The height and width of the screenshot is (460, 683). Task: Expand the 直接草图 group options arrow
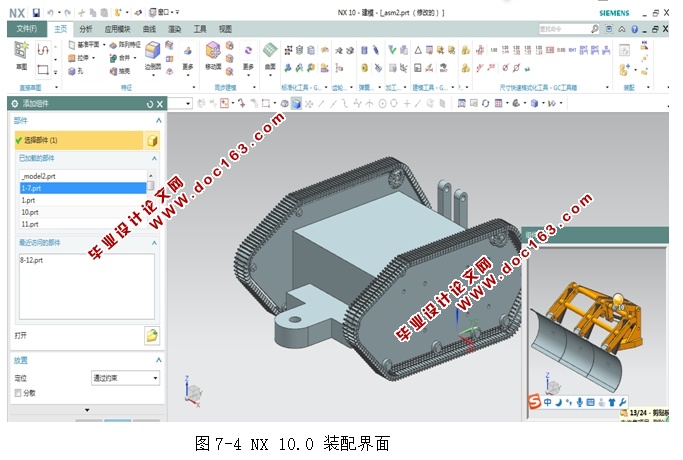(x=56, y=88)
